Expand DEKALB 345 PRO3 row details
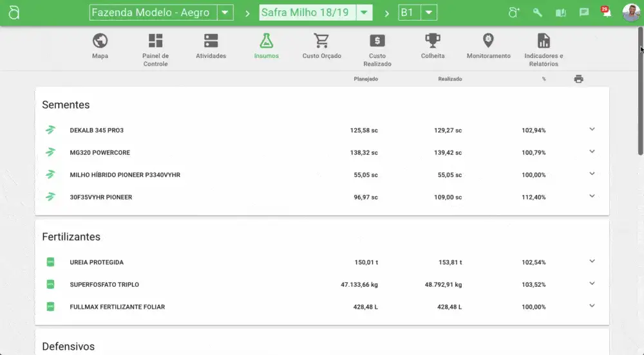This screenshot has height=355, width=644. click(592, 129)
